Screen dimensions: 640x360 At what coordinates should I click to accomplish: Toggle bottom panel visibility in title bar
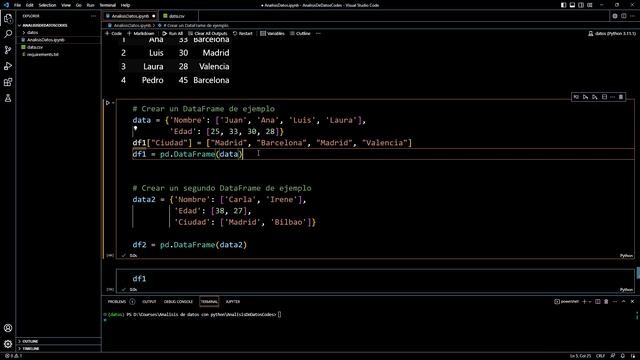(572, 5)
